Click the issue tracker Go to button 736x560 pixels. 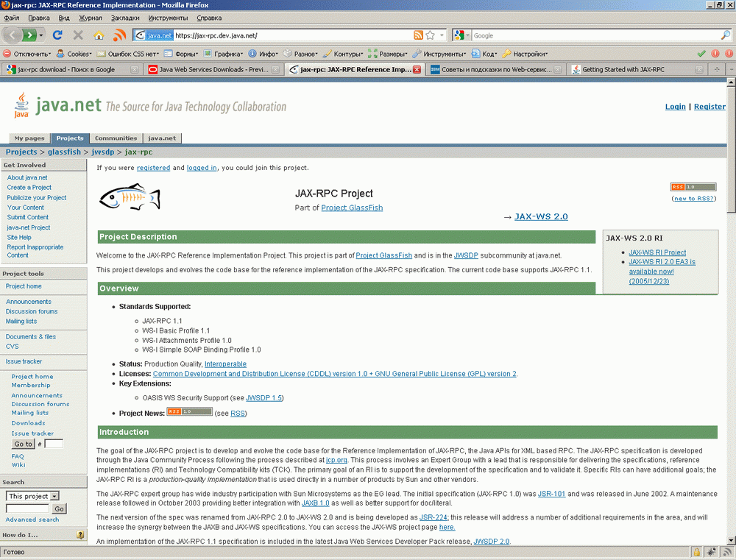(x=23, y=444)
